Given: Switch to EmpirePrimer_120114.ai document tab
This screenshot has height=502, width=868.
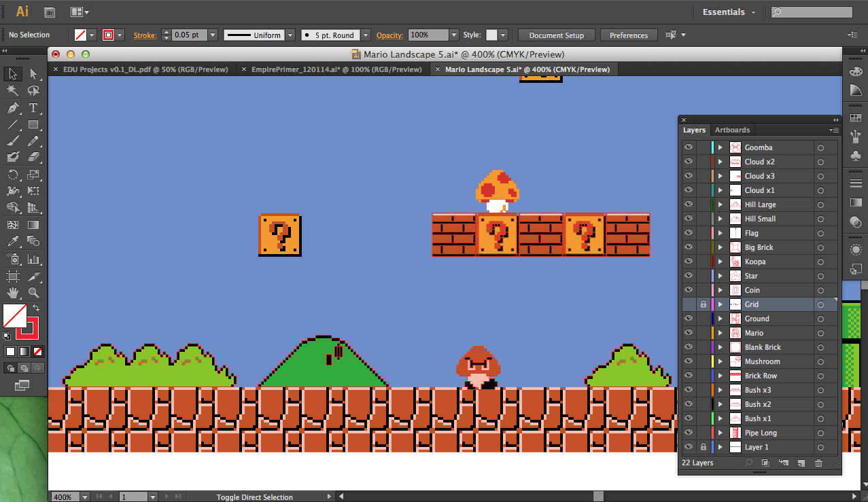Looking at the screenshot, I should point(336,69).
